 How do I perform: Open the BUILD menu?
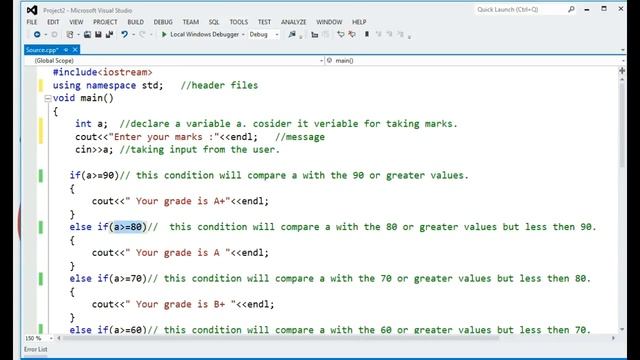click(x=136, y=22)
